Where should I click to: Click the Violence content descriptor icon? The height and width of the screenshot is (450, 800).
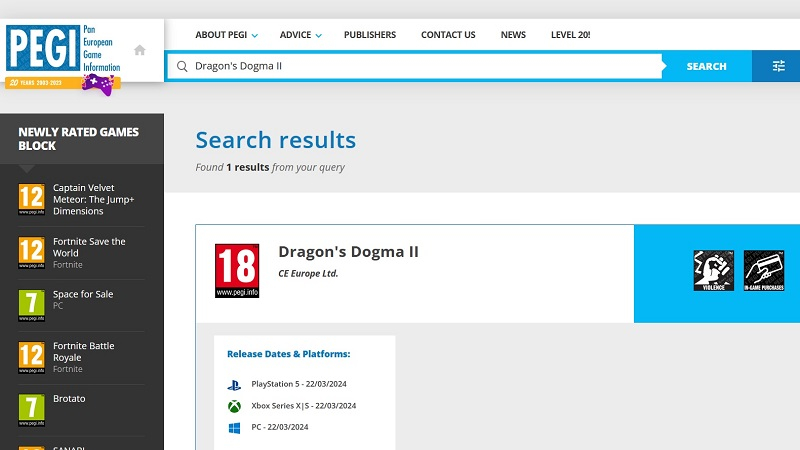point(714,271)
